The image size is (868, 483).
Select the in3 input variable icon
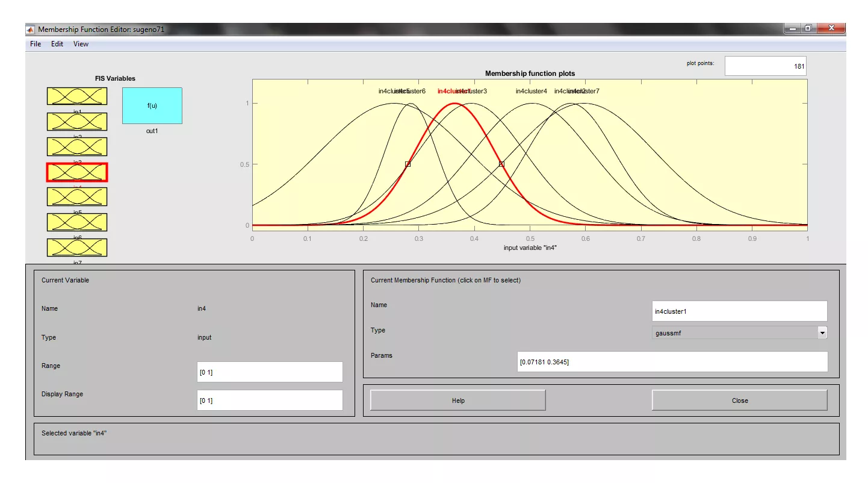77,147
